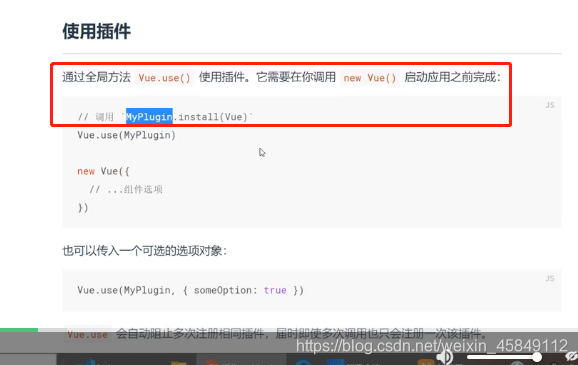Click the Vue.use code at the bottom paragraph

(87, 334)
